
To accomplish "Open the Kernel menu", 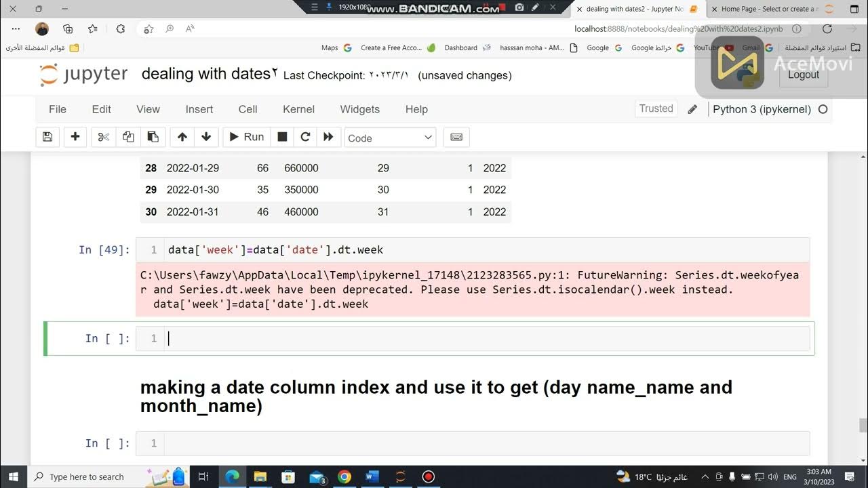I will pos(298,109).
